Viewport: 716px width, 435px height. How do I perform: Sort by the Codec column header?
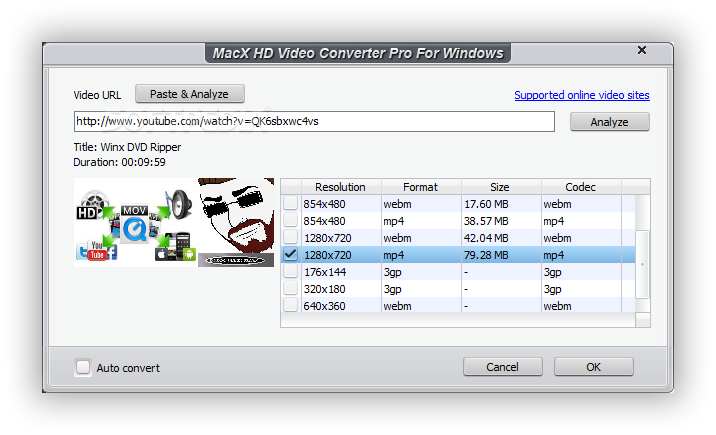click(x=581, y=187)
